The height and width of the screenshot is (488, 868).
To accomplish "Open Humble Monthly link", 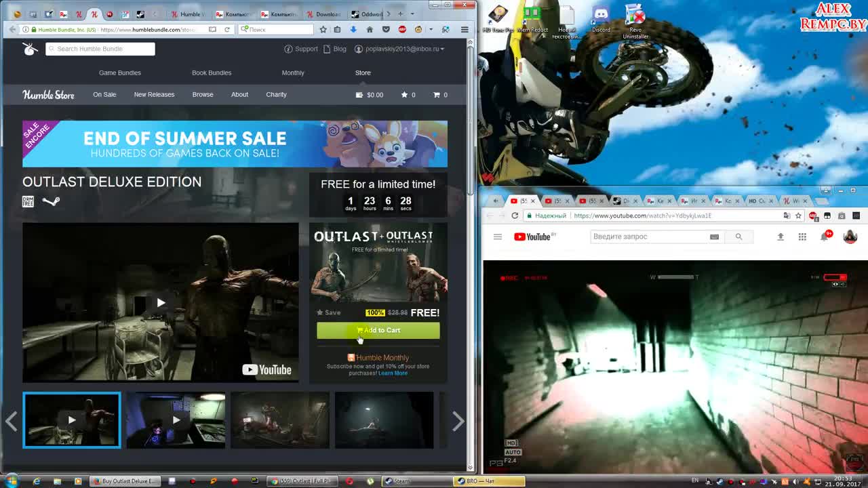I will tap(378, 357).
